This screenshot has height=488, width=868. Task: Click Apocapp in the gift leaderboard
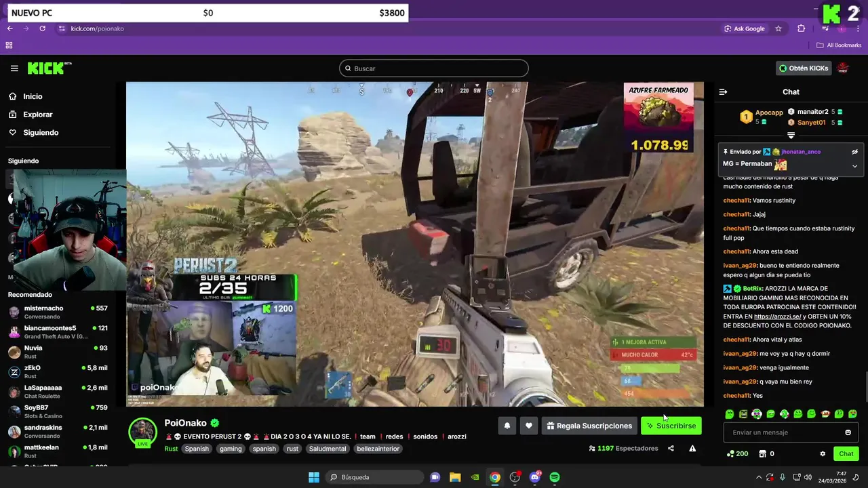coord(769,113)
